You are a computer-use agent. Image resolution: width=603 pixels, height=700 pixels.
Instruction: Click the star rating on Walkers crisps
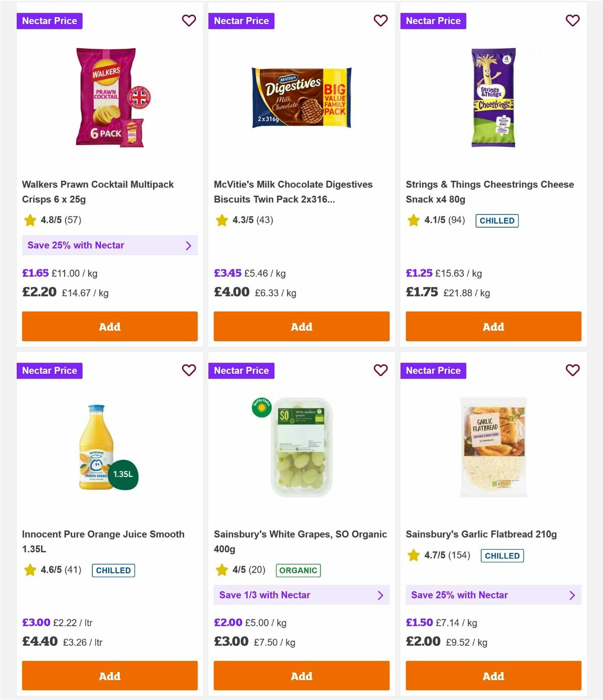(x=30, y=220)
